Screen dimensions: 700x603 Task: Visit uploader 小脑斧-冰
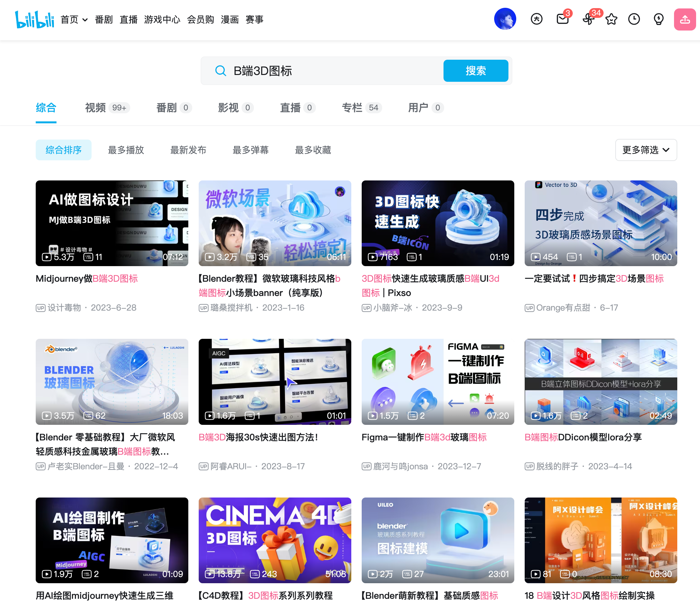pos(393,308)
